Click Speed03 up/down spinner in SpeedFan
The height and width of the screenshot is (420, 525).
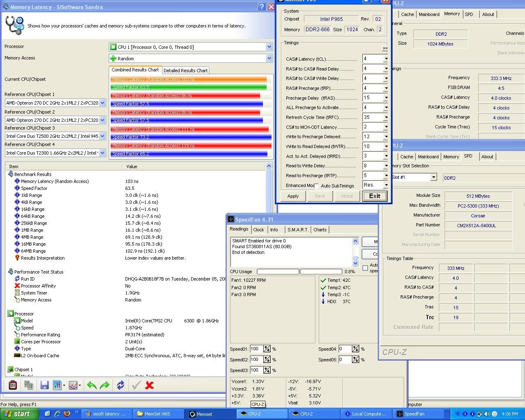pyautogui.click(x=267, y=370)
